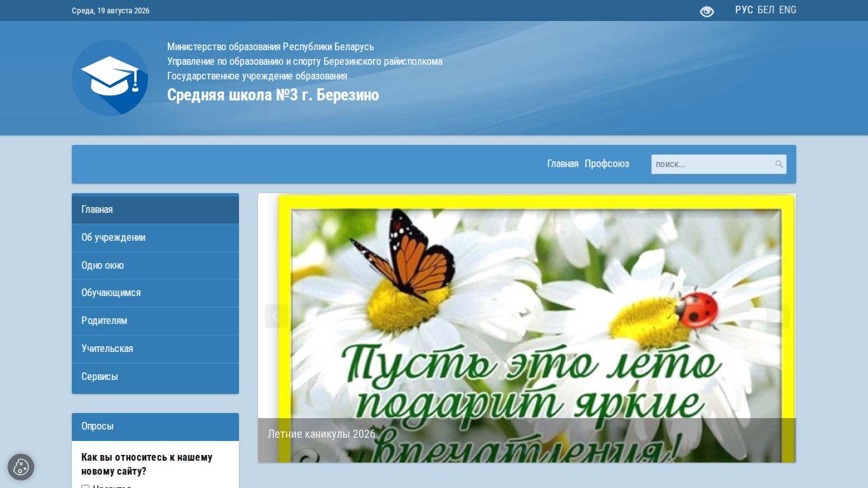The width and height of the screenshot is (868, 488).
Task: Open the Учительская section
Action: 155,349
